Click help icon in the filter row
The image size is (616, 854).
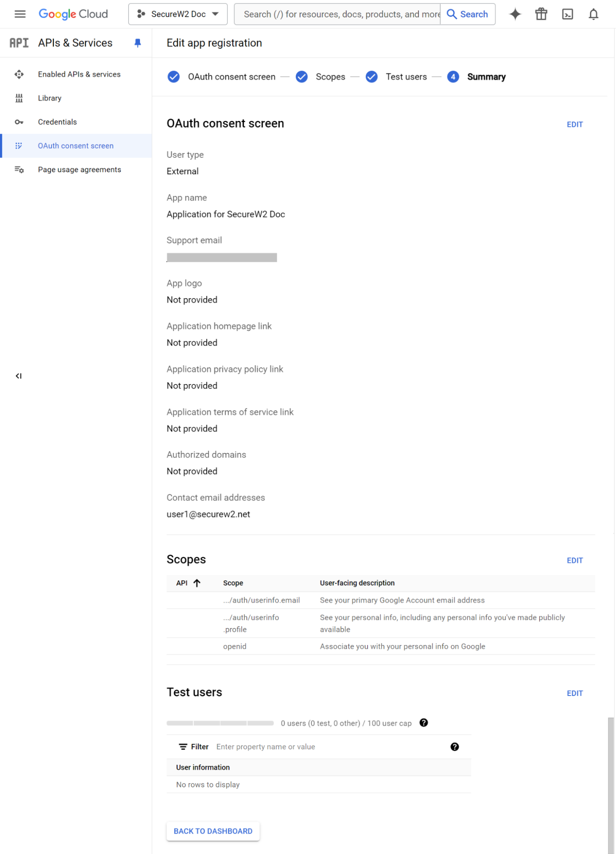tap(454, 746)
